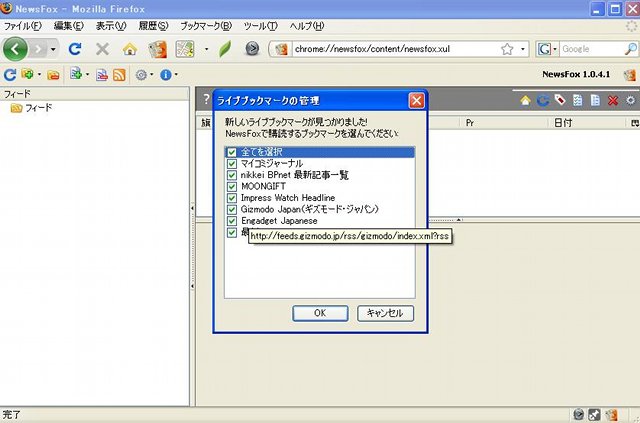Uncheck Impress Watch Headline checkbox

(232, 198)
